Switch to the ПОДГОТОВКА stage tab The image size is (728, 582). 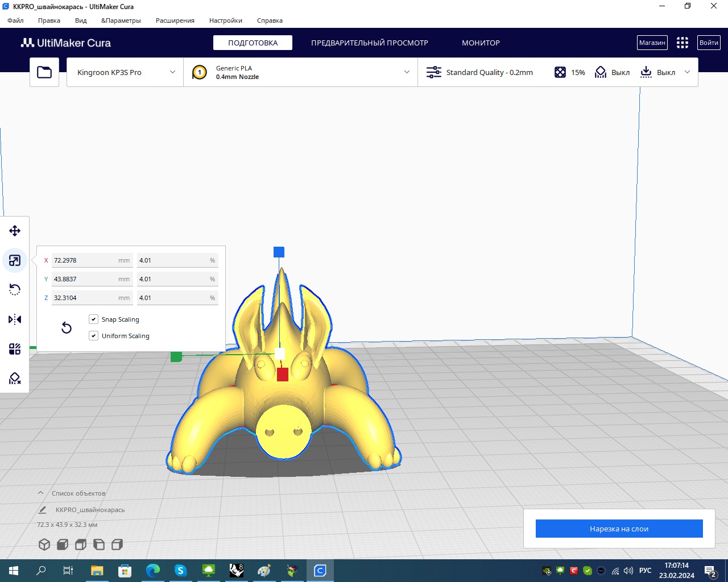(x=253, y=43)
